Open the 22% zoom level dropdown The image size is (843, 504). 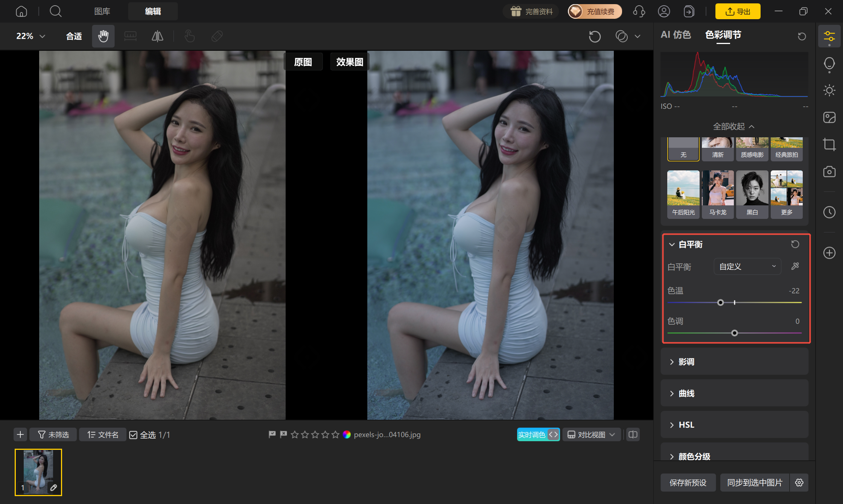pyautogui.click(x=30, y=36)
